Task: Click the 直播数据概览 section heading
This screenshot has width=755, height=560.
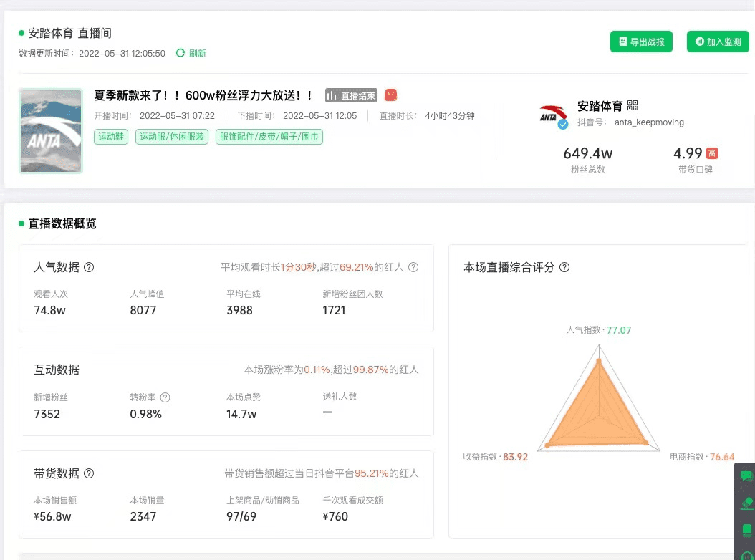Action: pyautogui.click(x=62, y=223)
